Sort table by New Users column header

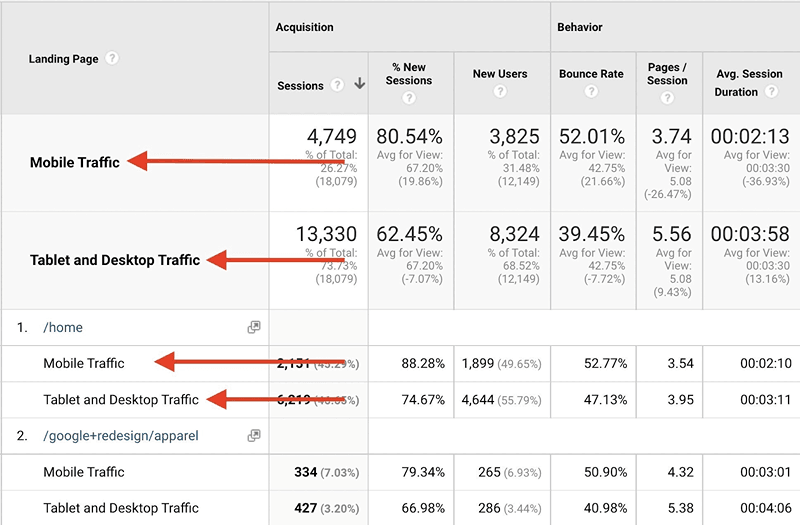click(x=498, y=74)
